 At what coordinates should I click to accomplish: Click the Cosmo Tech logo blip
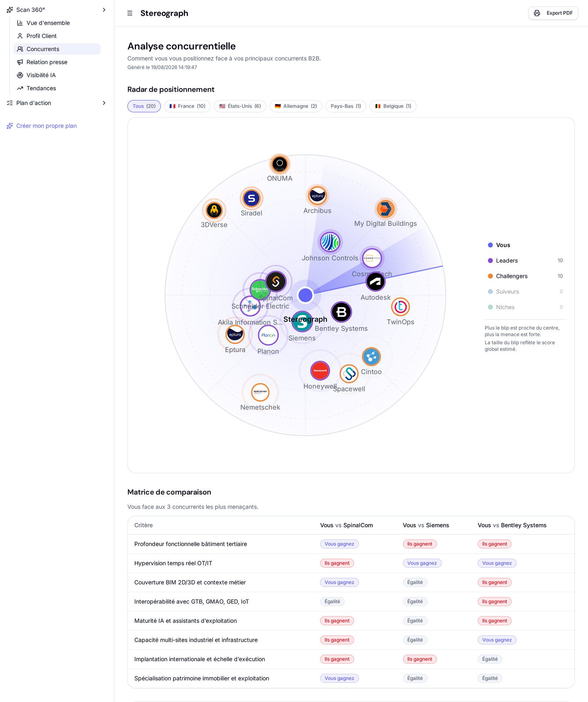click(x=372, y=258)
